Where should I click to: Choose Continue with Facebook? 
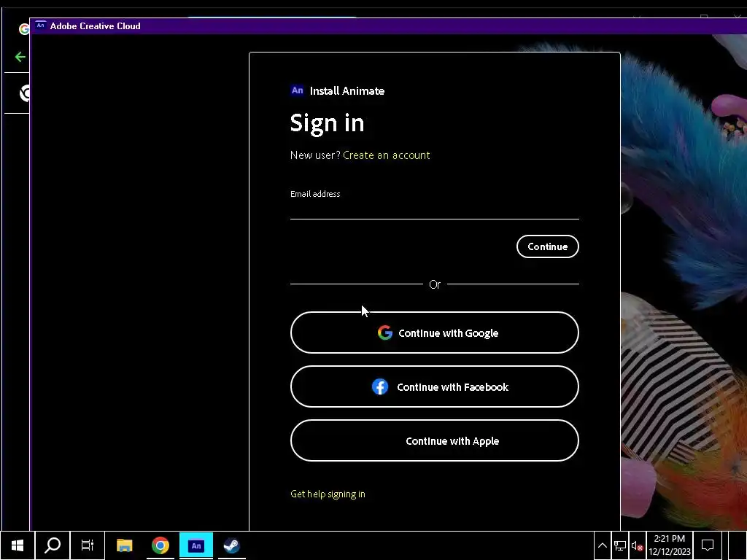pyautogui.click(x=435, y=386)
